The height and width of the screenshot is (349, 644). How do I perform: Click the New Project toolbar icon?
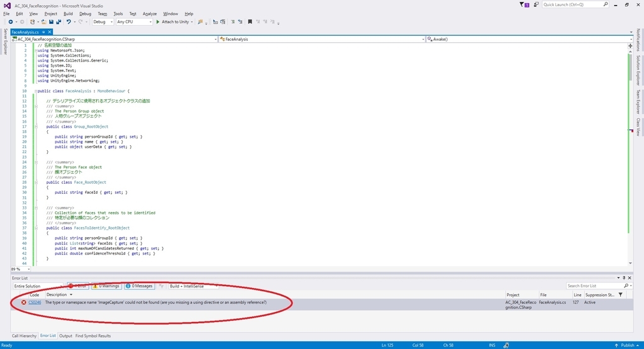[x=32, y=22]
